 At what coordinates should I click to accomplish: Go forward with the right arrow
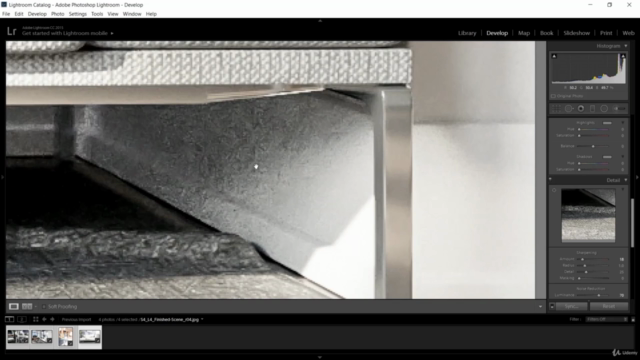(x=52, y=320)
